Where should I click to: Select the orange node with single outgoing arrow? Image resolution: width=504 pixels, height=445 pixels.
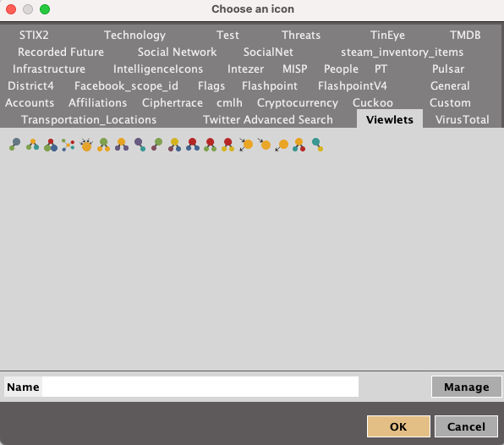click(x=282, y=145)
